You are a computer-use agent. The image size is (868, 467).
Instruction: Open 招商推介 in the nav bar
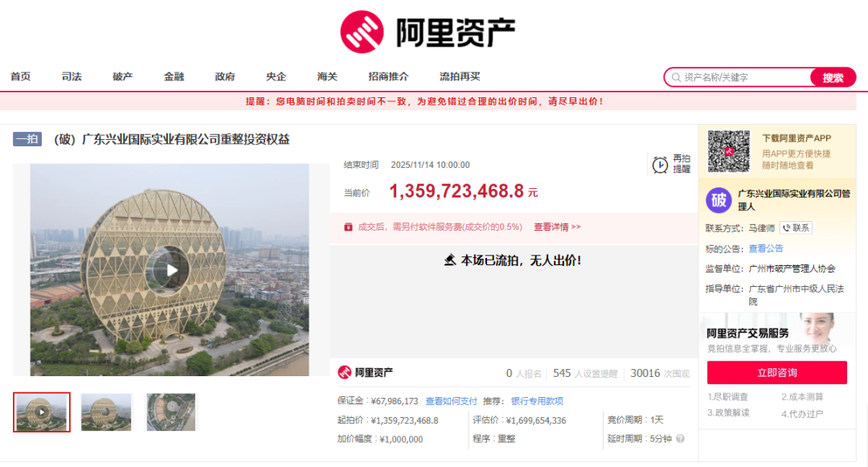388,76
